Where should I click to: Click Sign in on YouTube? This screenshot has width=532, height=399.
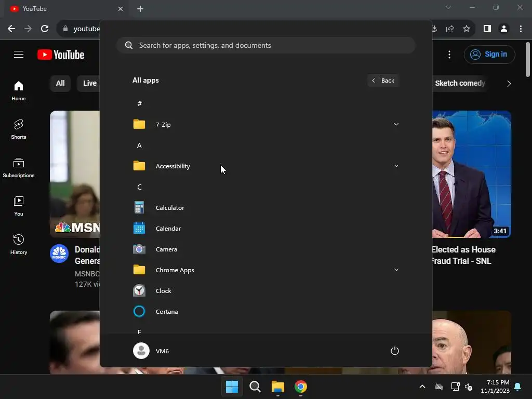[489, 54]
